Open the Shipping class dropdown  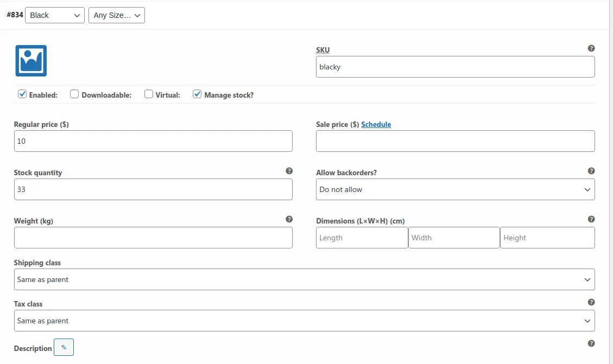click(x=305, y=279)
